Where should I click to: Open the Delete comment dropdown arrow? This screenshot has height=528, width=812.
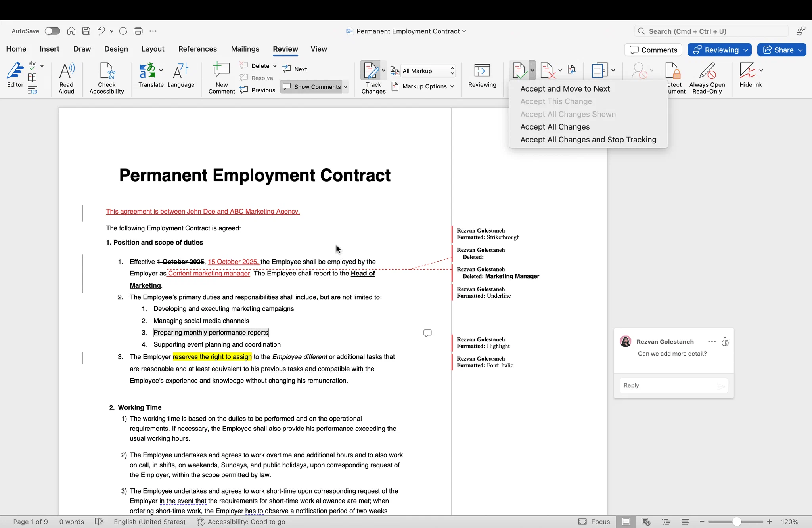click(x=274, y=66)
